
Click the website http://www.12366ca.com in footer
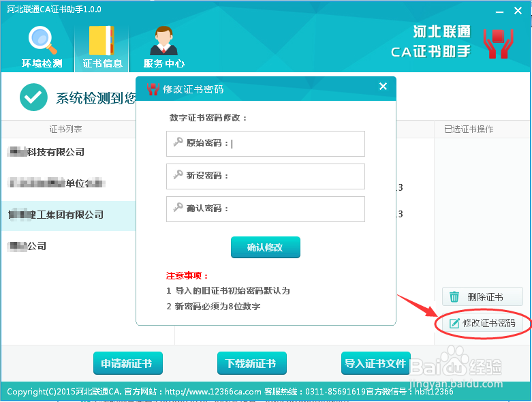tap(213, 392)
